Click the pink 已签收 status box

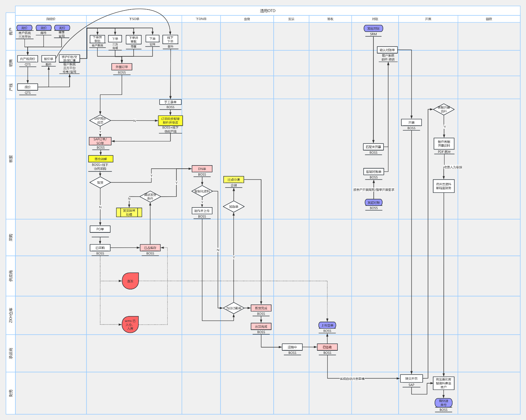[x=327, y=347]
